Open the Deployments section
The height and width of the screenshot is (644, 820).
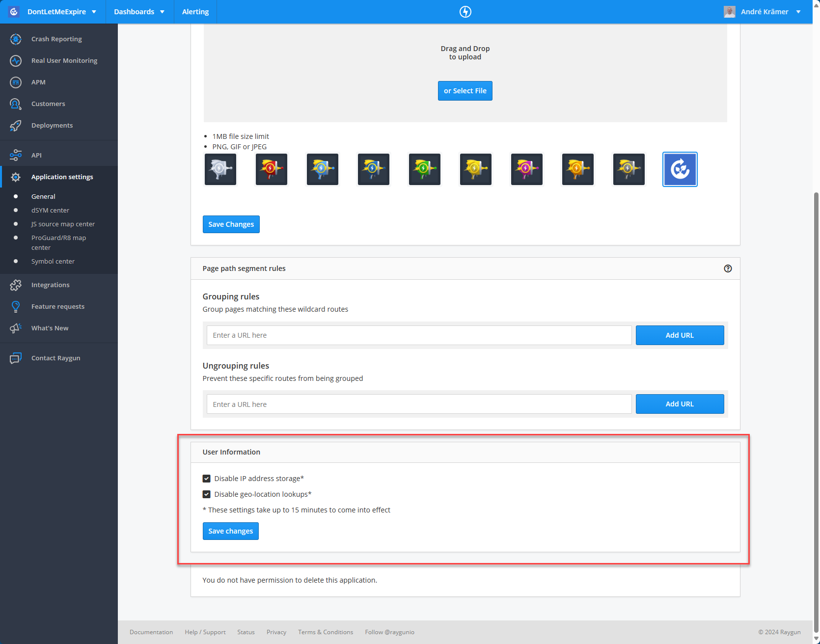click(x=16, y=125)
